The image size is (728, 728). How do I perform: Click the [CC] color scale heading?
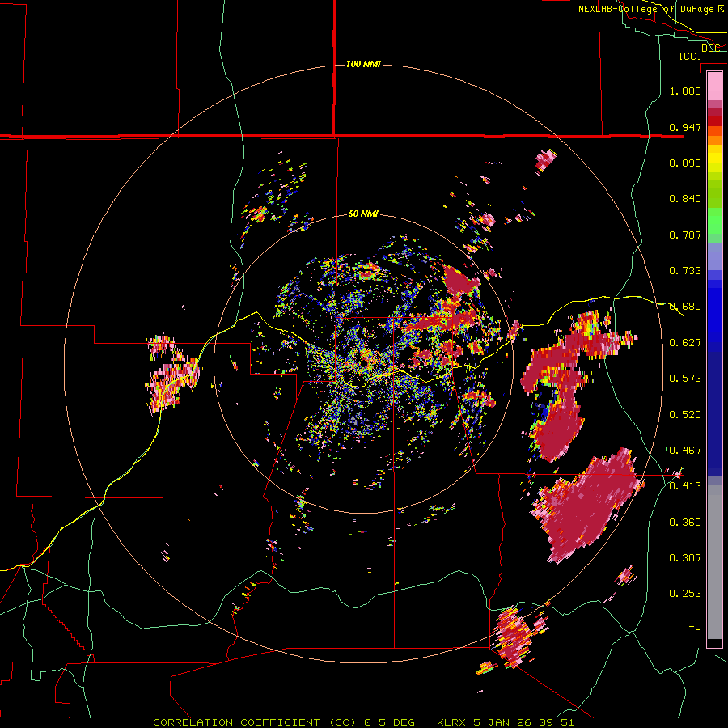[x=690, y=56]
